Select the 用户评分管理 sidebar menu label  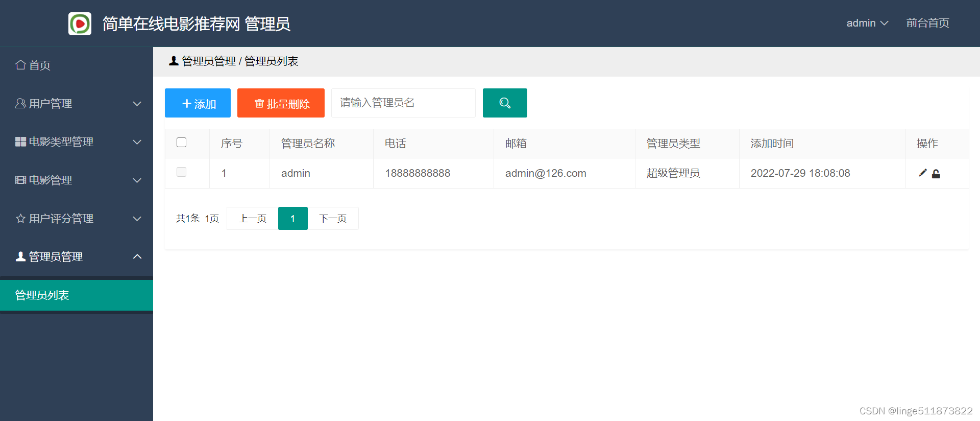(x=61, y=219)
